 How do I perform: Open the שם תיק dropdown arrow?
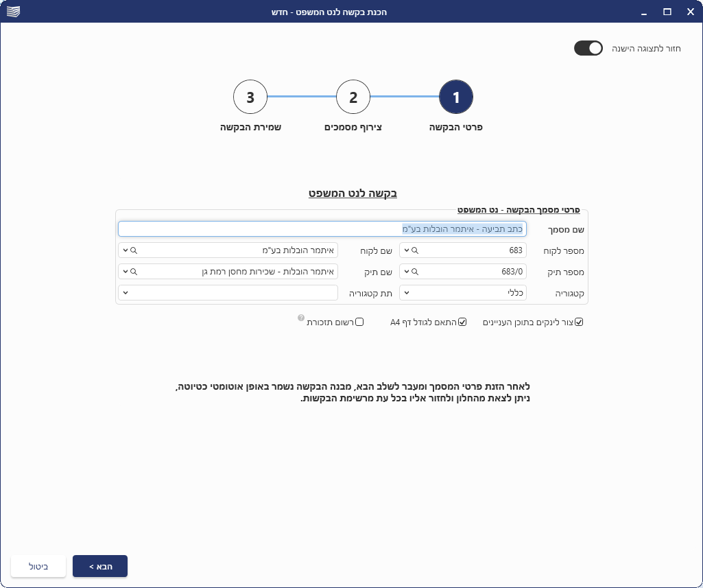(x=124, y=272)
